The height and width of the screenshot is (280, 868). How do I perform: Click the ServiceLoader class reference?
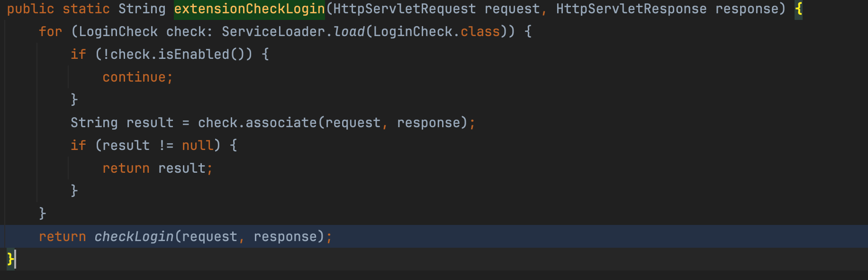pos(273,32)
